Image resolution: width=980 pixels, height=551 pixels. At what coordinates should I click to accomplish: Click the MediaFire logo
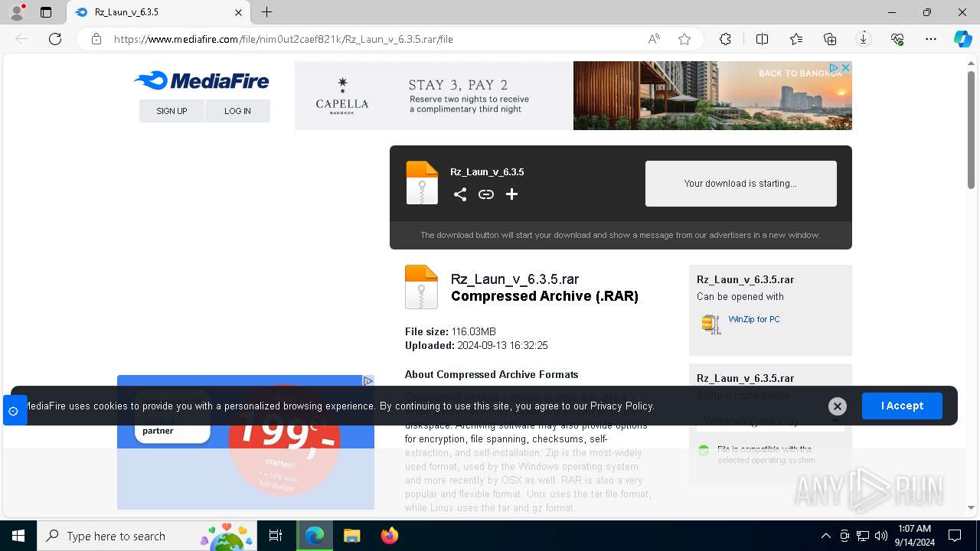click(201, 80)
